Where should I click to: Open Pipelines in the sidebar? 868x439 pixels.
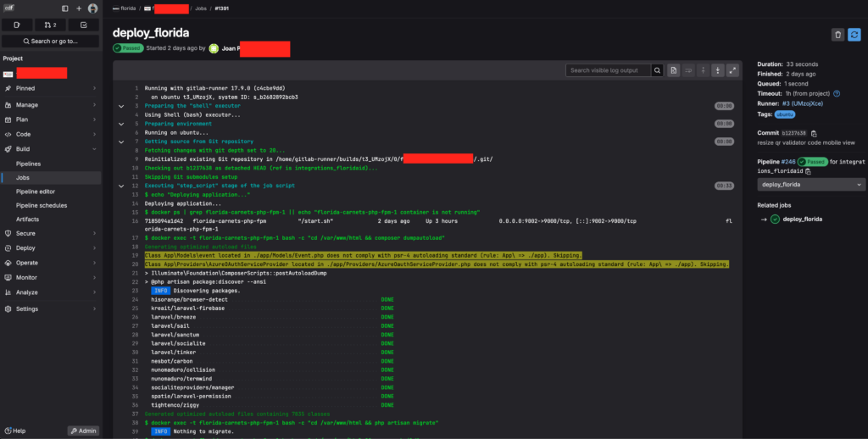pos(50,164)
